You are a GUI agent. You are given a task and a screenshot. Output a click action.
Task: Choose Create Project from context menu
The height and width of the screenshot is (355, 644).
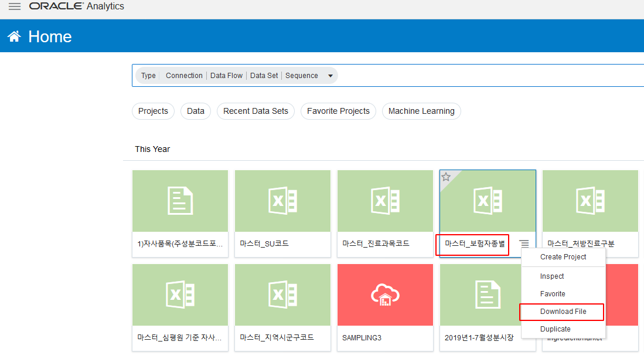tap(563, 256)
